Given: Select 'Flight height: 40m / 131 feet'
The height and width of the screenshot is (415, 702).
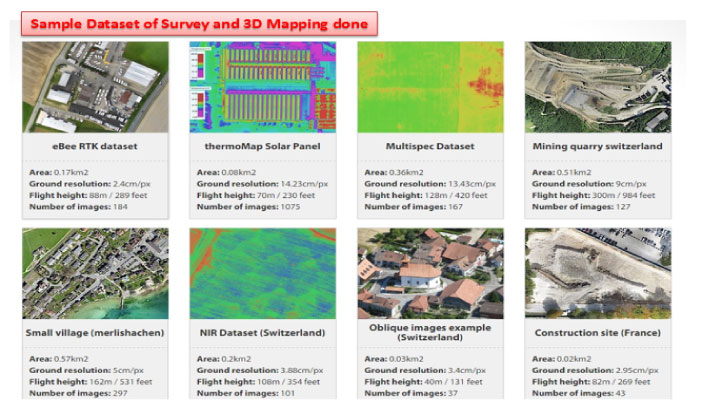Looking at the screenshot, I should pos(424,382).
